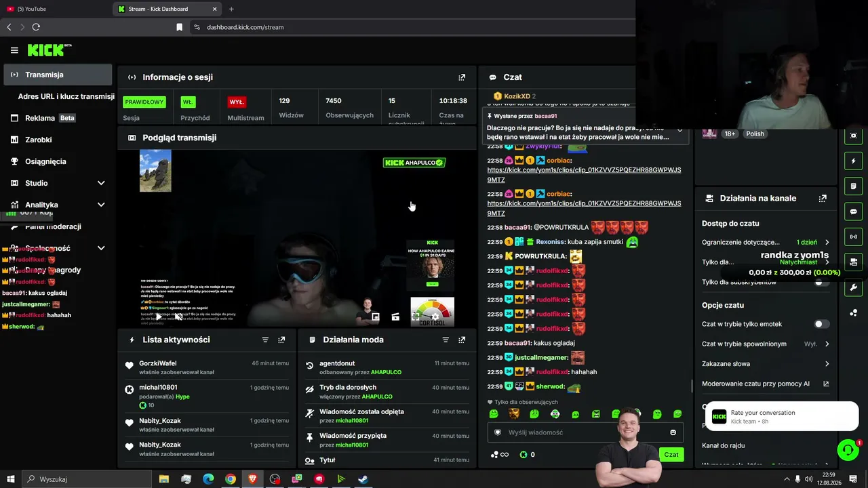Open Adres URL i klucz transmisji
This screenshot has width=868, height=488.
pos(66,96)
